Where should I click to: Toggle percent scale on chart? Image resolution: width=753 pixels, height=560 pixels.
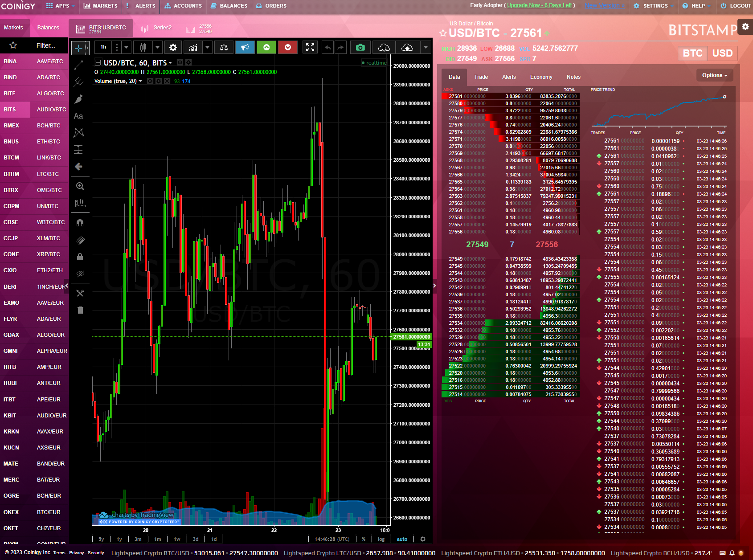tap(364, 539)
